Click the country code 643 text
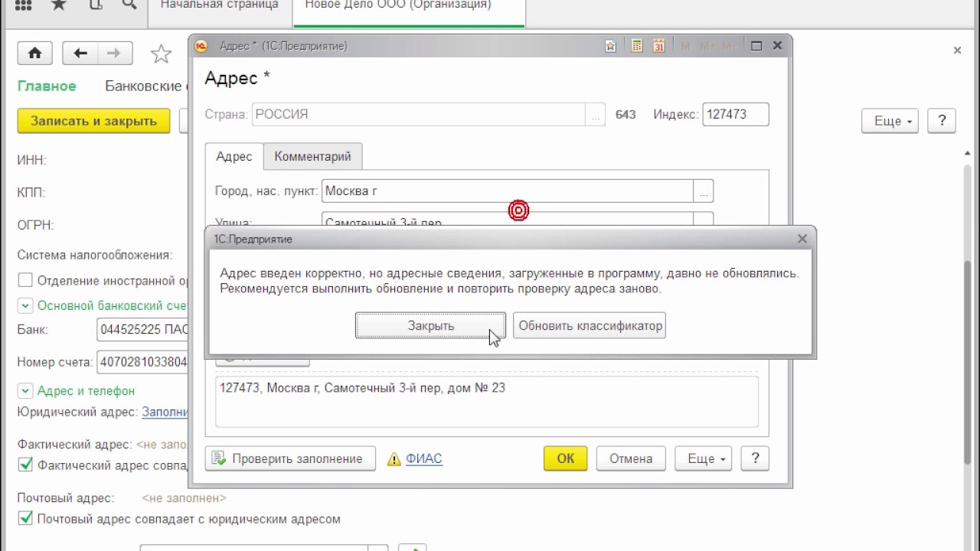Screen dimensions: 980x551 [626, 115]
